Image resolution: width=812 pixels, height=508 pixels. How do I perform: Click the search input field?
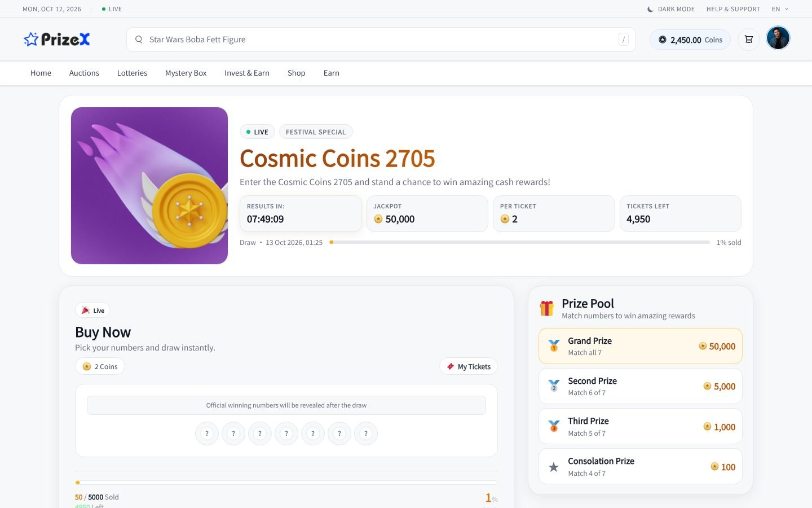click(x=381, y=40)
